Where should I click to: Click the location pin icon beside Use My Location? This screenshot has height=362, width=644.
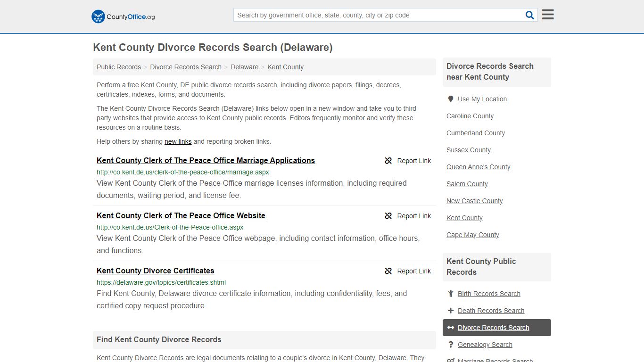451,99
